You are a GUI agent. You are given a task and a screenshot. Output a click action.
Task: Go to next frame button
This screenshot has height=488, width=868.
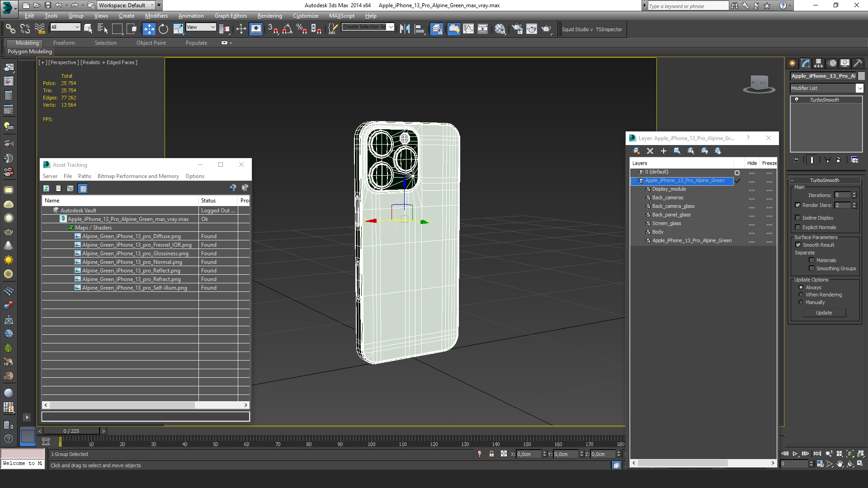tap(806, 454)
